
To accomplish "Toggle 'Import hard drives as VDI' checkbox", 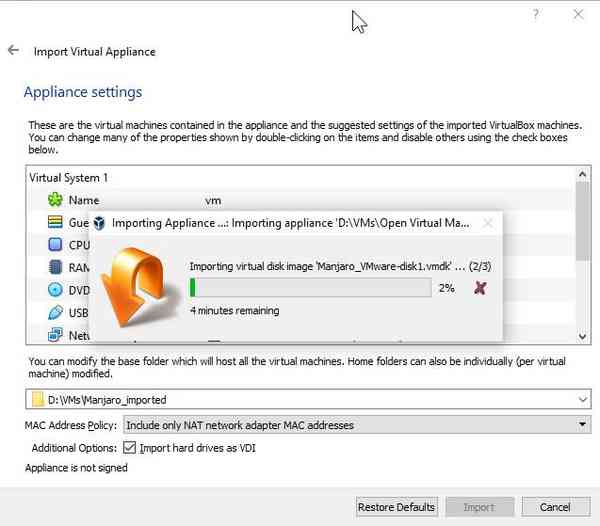I will point(129,447).
